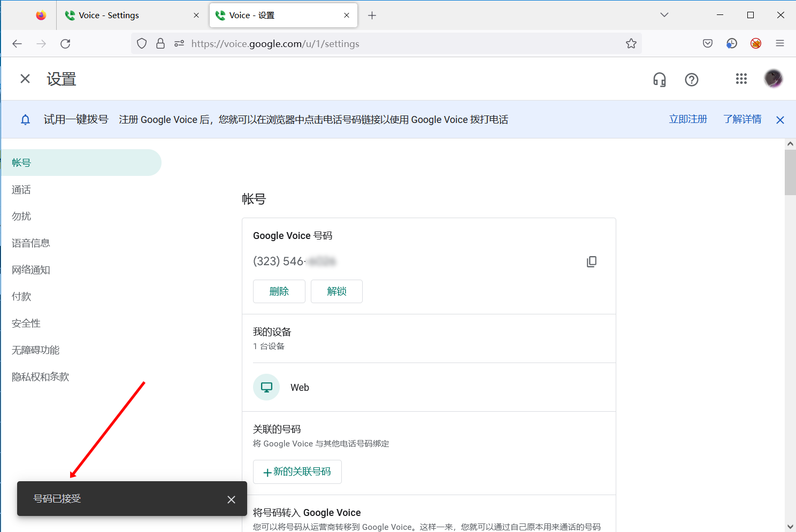Bookmark this page with the star icon

(631, 44)
